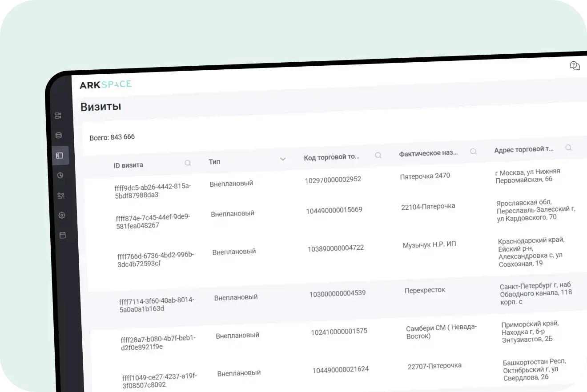Click the Код торговой то... header label

[332, 157]
